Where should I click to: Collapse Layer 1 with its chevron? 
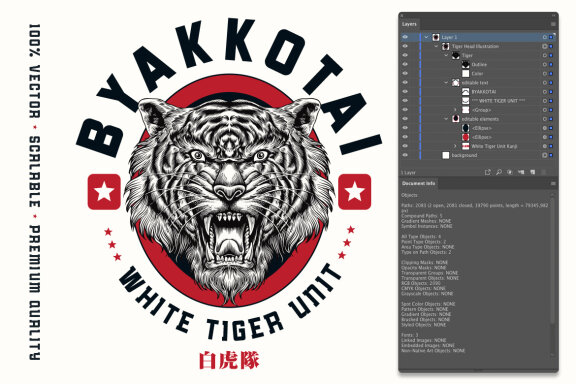pyautogui.click(x=426, y=37)
